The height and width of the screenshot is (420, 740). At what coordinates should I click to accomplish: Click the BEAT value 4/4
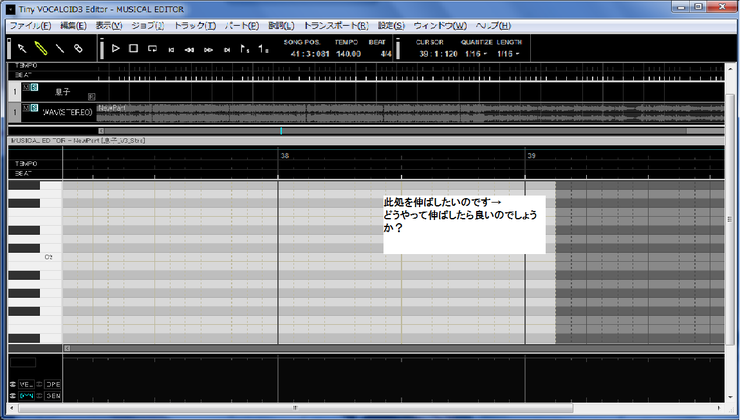click(x=386, y=54)
